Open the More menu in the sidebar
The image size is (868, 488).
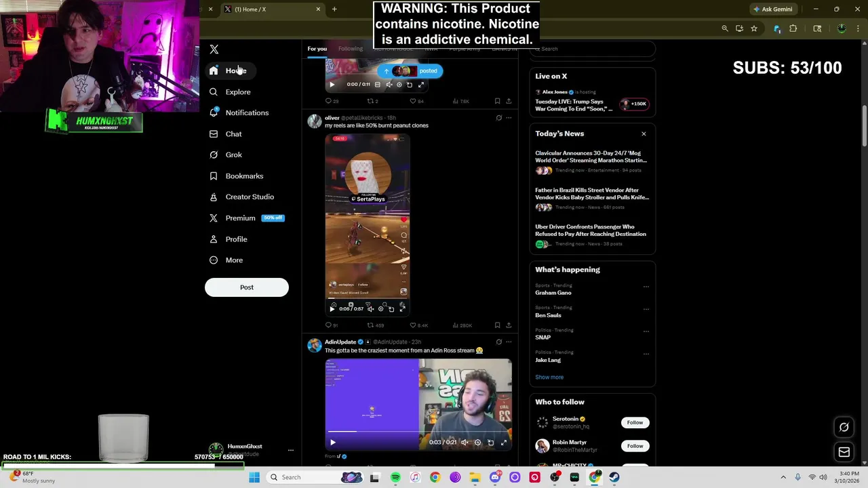(226, 260)
